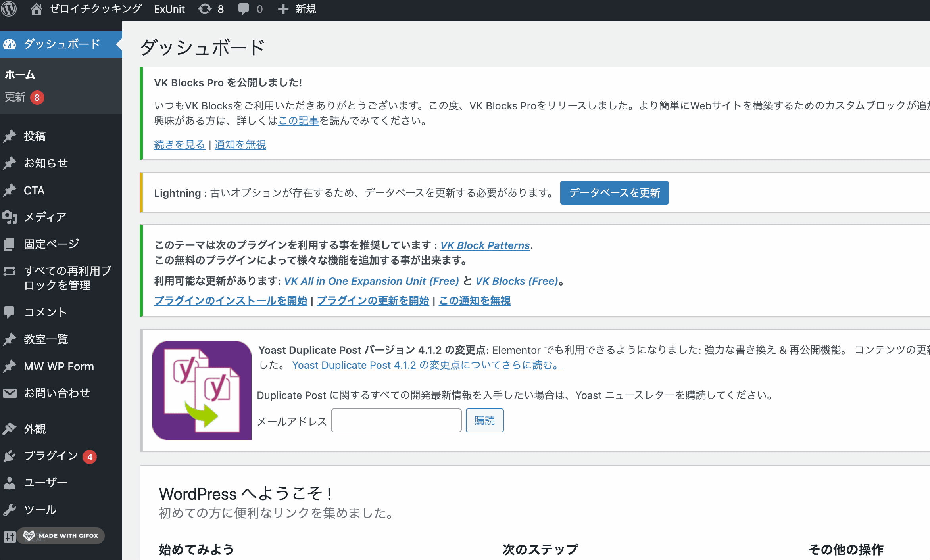Open VK Blocks (Free) link
This screenshot has height=560, width=930.
click(x=517, y=281)
